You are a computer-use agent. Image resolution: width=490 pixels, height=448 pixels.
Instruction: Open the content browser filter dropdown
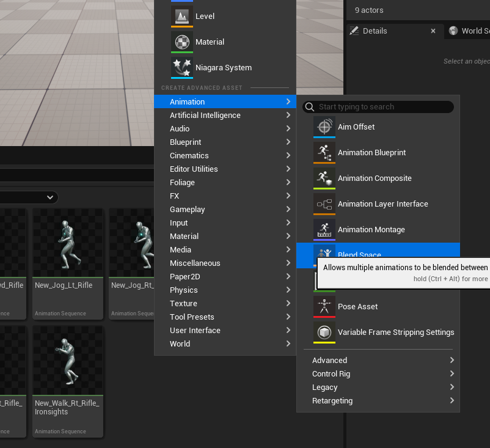[x=50, y=197]
